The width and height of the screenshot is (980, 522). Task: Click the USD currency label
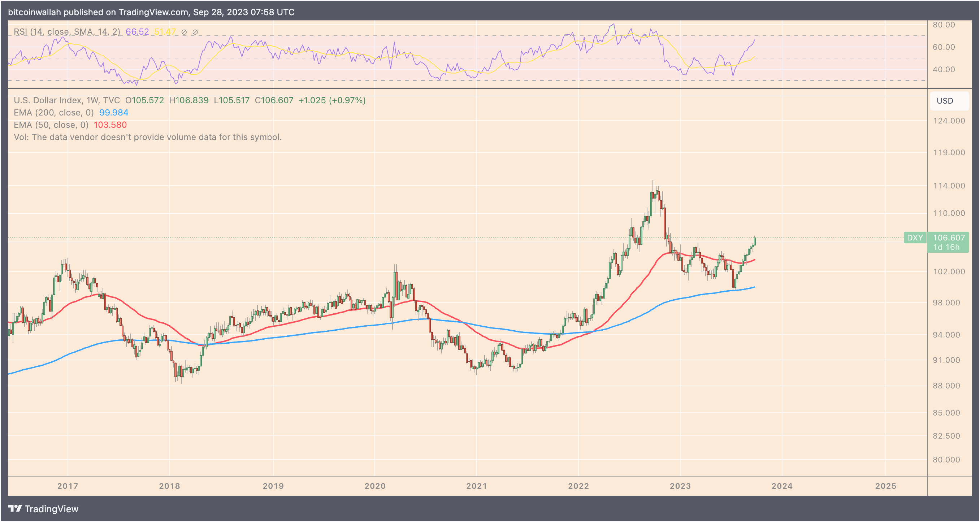tap(945, 101)
